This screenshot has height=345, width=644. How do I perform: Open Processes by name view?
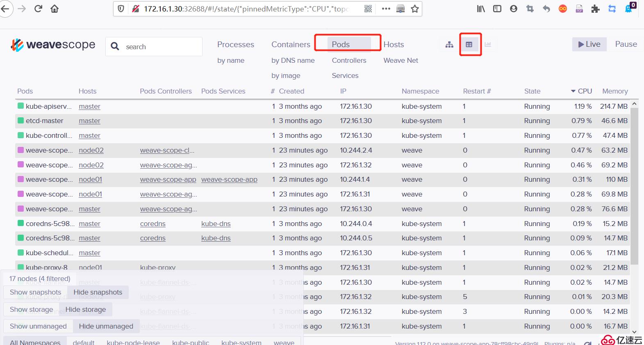231,60
